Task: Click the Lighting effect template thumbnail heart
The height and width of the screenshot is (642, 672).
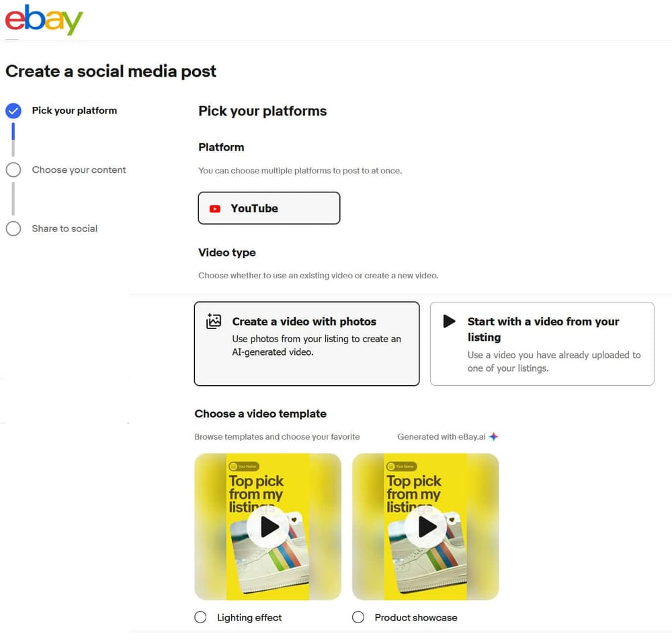Action: 294,518
